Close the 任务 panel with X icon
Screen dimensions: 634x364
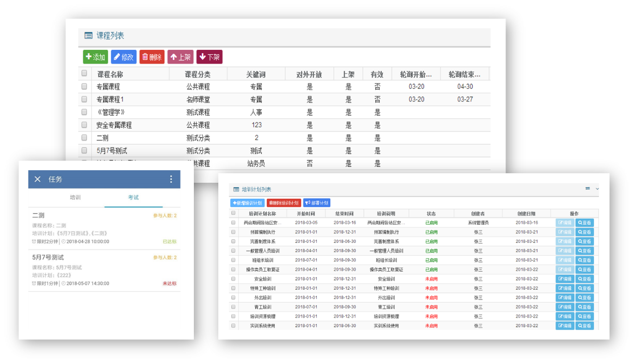click(37, 179)
